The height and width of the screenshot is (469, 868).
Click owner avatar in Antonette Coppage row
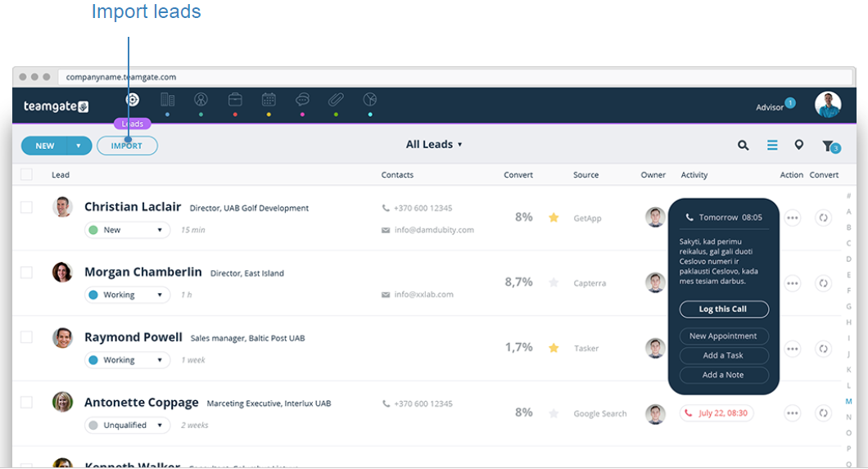[655, 413]
